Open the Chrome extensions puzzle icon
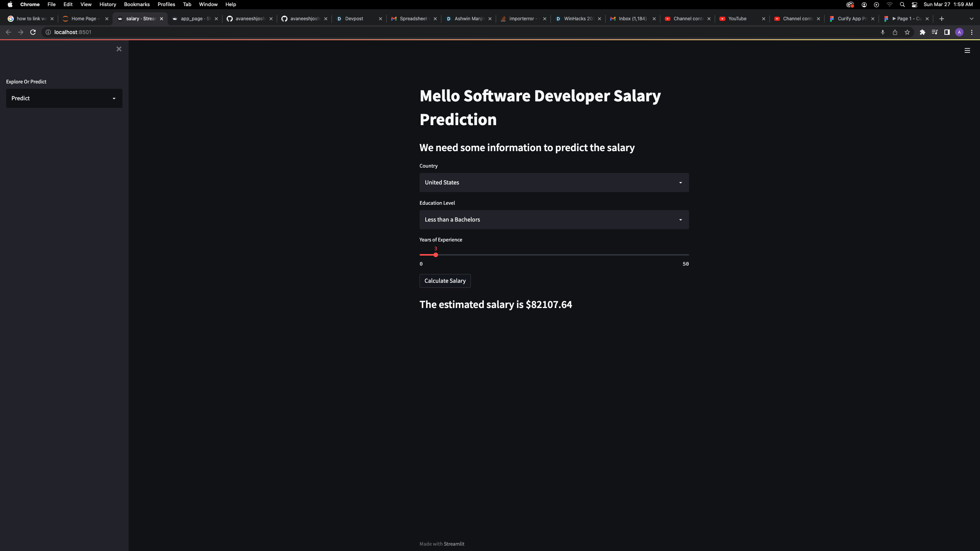 (x=922, y=32)
